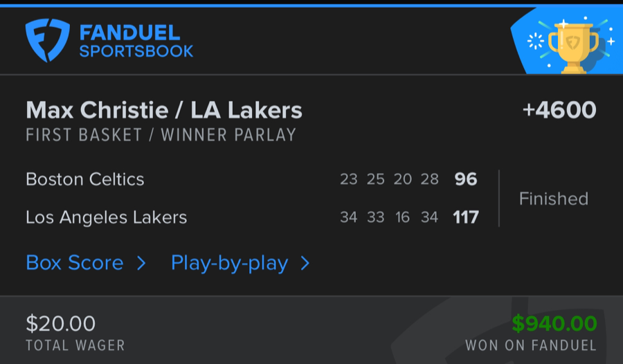
Task: Click the +4600 odds value
Action: click(x=559, y=110)
